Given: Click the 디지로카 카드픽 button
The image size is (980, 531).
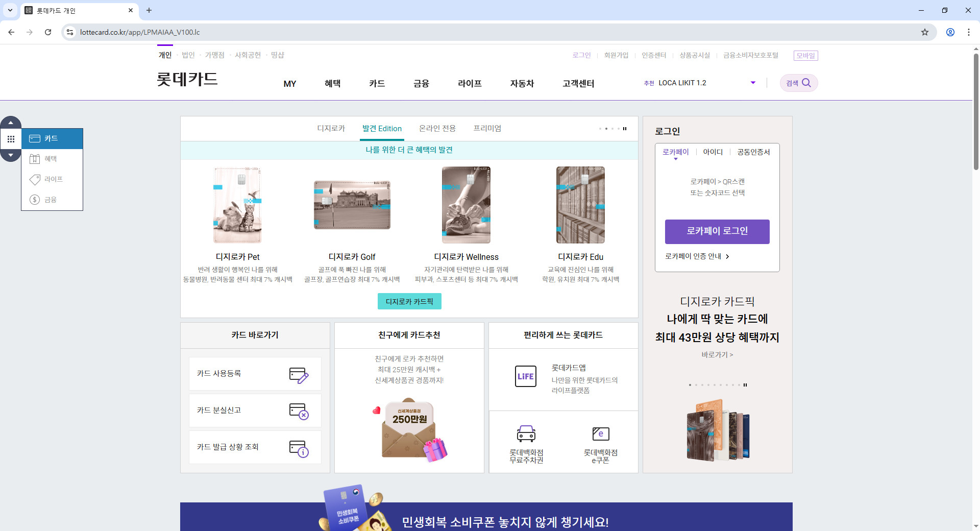Looking at the screenshot, I should tap(409, 301).
